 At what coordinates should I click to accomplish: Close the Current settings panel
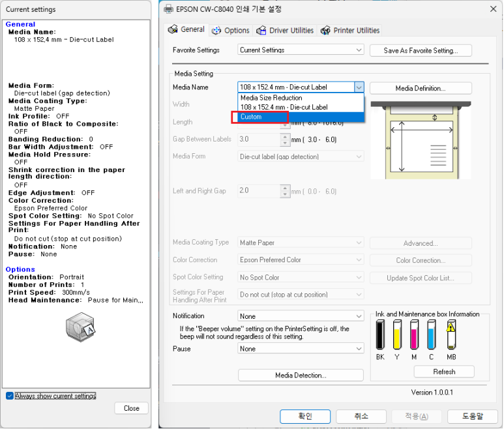(132, 408)
